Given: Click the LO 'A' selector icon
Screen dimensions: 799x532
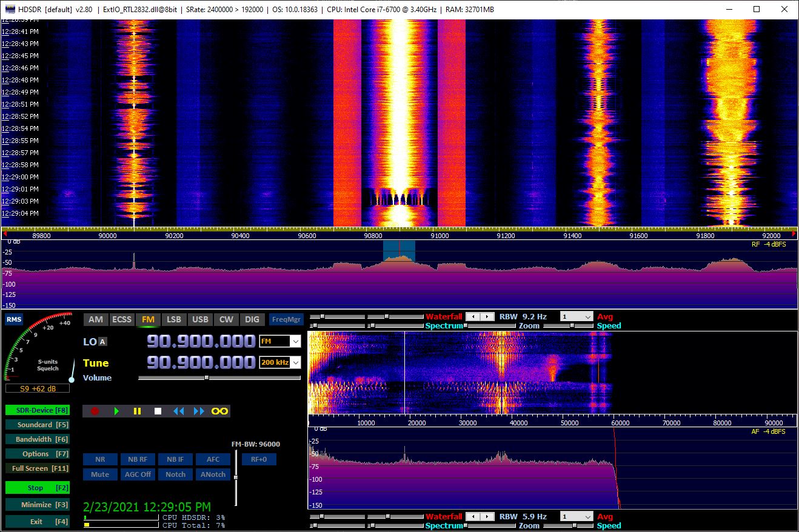Looking at the screenshot, I should click(x=102, y=342).
